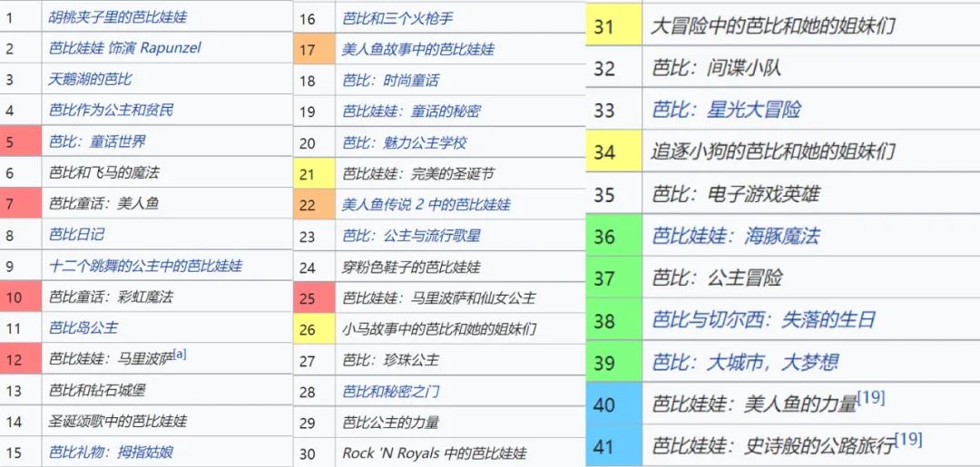Viewport: 980px width, 467px height.
Task: Click orange number cell 22
Action: pos(314,205)
